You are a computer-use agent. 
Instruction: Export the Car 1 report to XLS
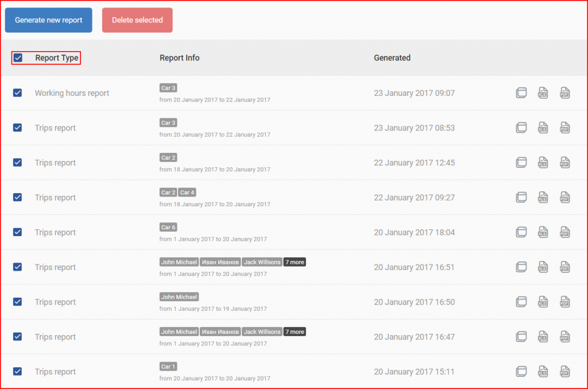point(543,372)
